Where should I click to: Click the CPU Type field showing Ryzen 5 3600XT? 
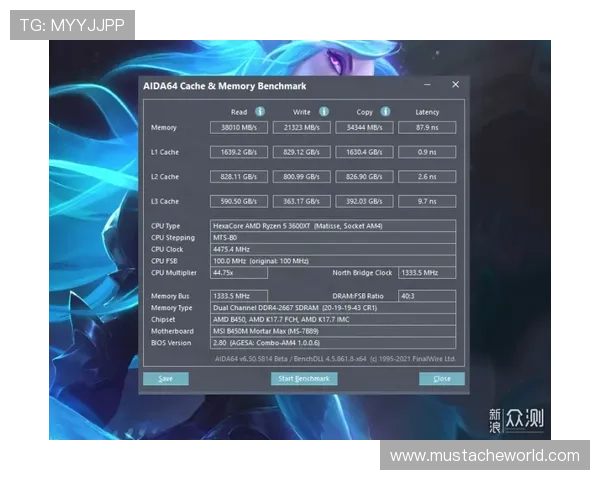(332, 226)
